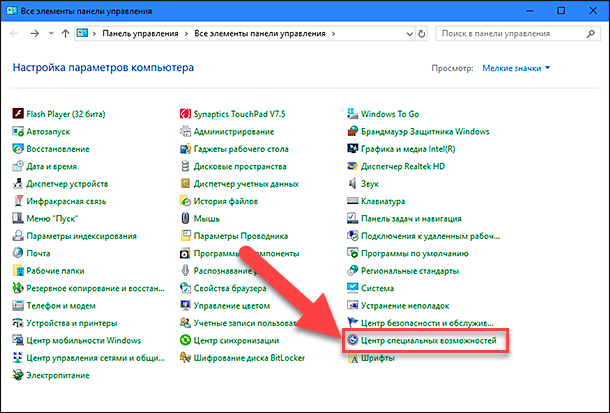Select Панель управления breadcrumb
The image size is (610, 413).
[140, 34]
